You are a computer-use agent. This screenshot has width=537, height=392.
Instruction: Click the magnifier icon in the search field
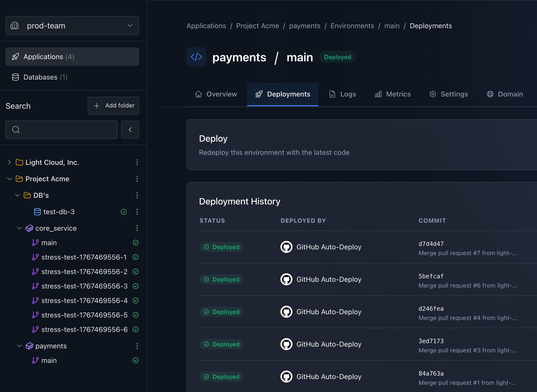[16, 129]
